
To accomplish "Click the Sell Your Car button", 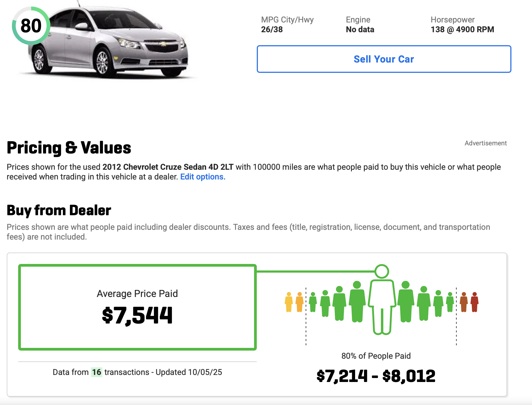I will [x=384, y=59].
